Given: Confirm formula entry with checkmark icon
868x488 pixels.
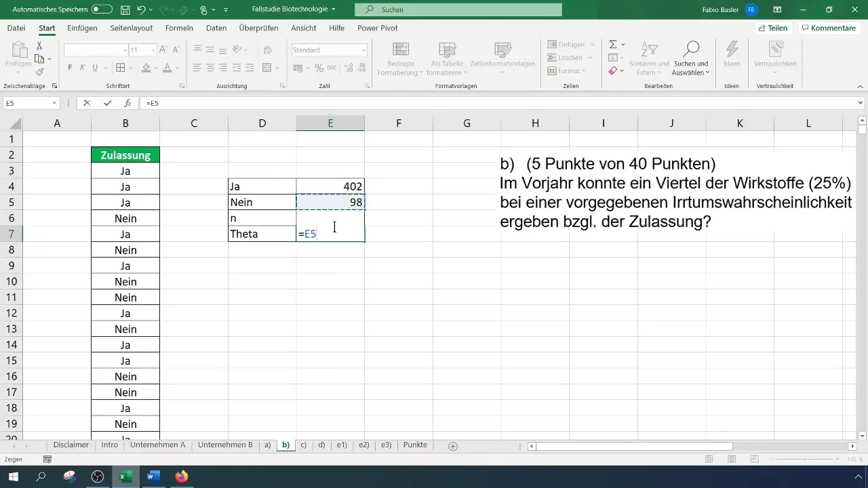Looking at the screenshot, I should (x=107, y=103).
